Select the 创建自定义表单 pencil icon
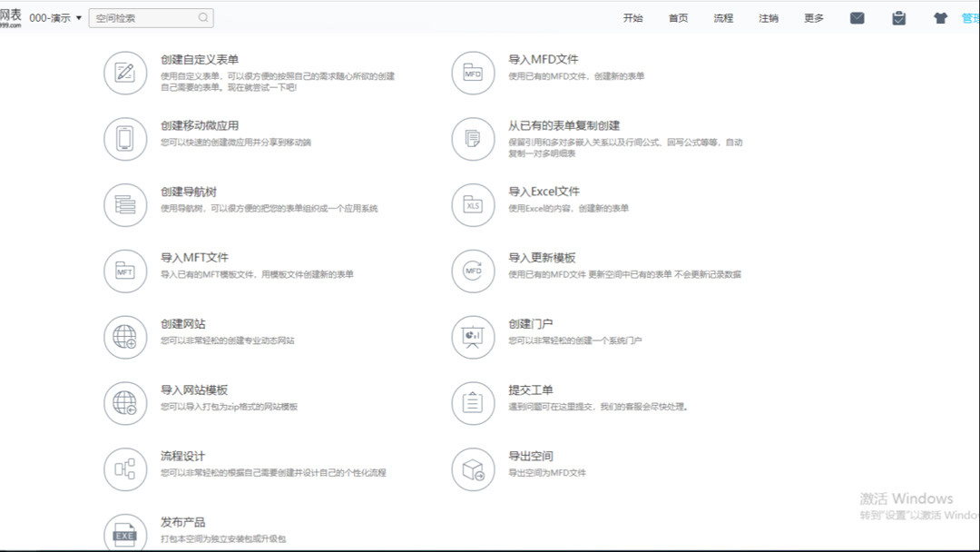Viewport: 980px width, 552px height. point(125,74)
